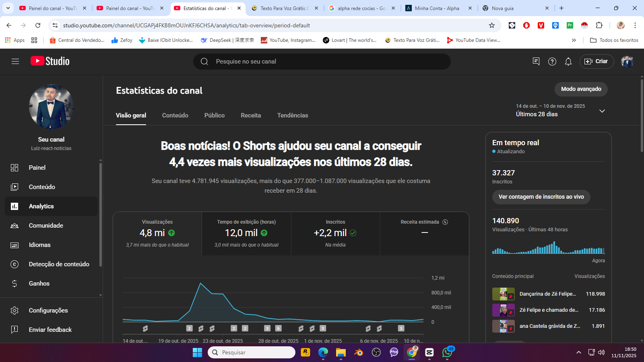
Task: Click the channel profile picture in sidebar
Action: (x=51, y=107)
